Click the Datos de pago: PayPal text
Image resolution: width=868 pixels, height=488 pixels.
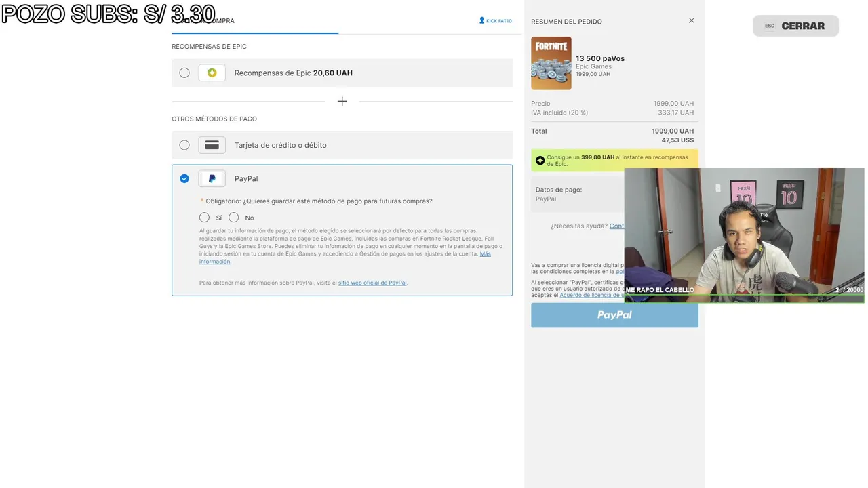point(559,195)
